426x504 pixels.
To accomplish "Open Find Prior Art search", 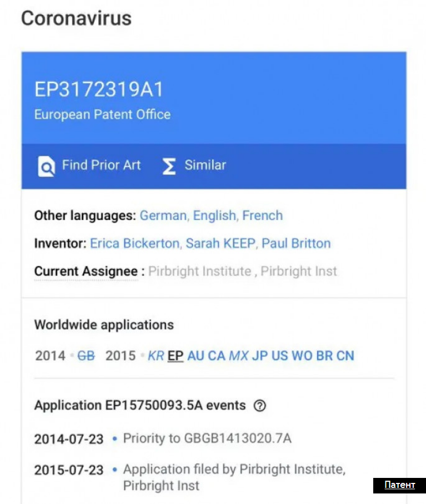I will 89,166.
